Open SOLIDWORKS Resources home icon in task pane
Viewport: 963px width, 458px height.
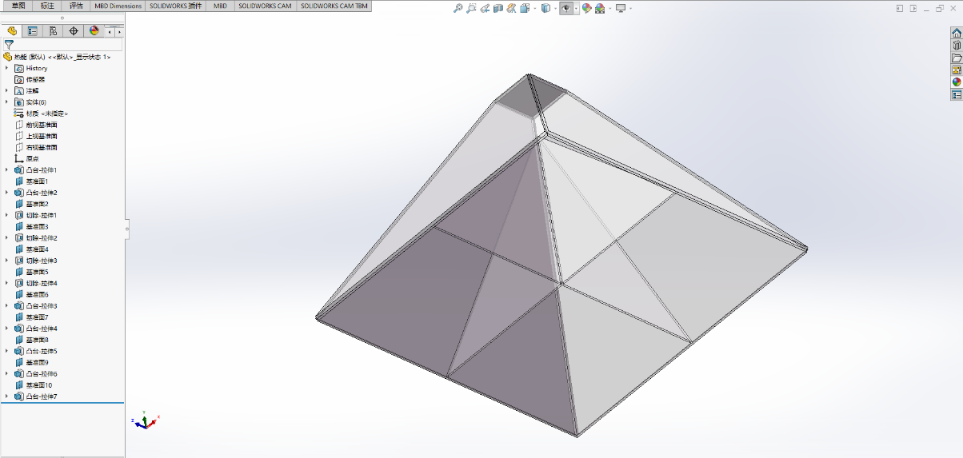click(x=956, y=33)
